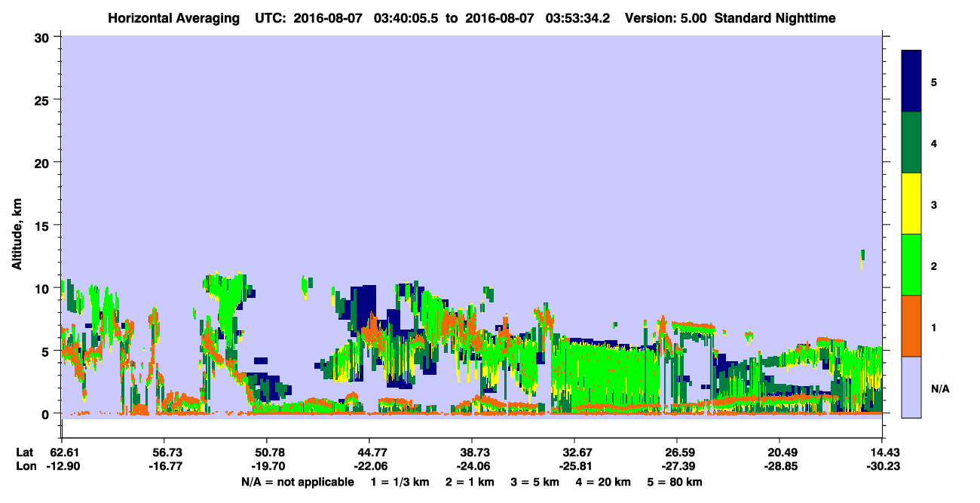This screenshot has height=503, width=980.
Task: Click the '4 = 20 km' legend entry
Action: pos(605,481)
